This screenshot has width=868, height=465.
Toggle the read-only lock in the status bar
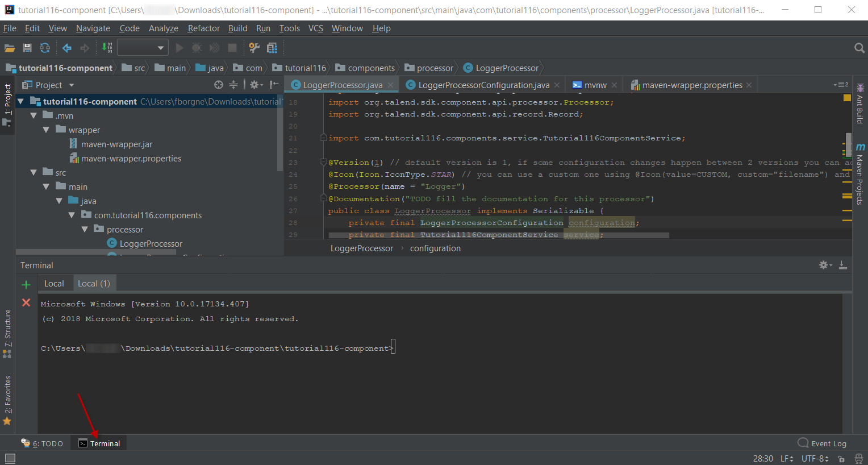click(842, 458)
